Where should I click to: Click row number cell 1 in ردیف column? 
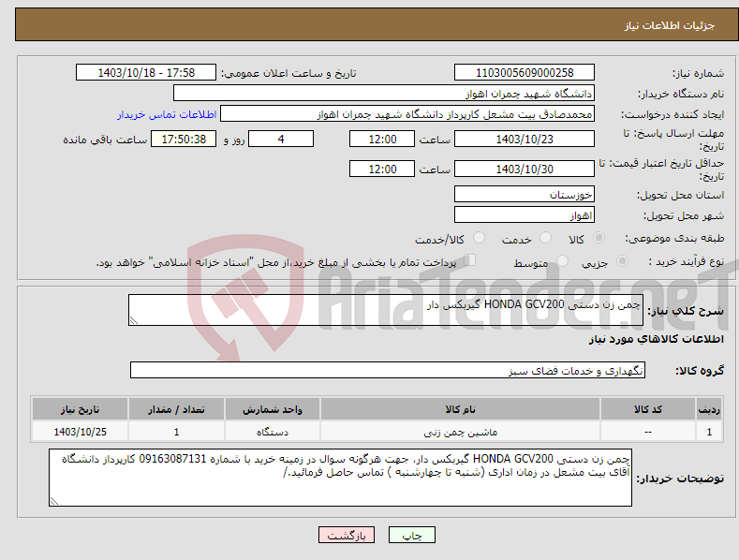click(709, 432)
